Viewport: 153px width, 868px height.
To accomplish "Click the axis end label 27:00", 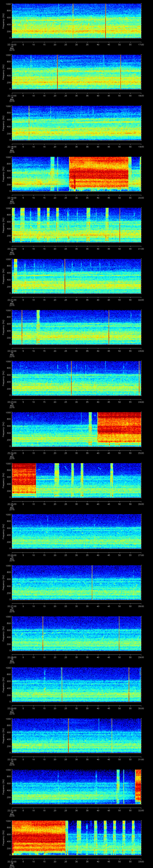I will pyautogui.click(x=141, y=555).
